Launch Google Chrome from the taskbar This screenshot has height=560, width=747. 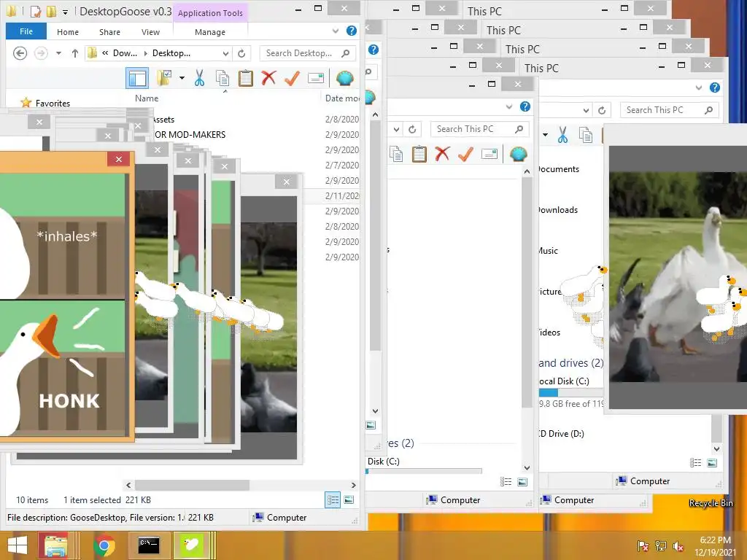[104, 545]
